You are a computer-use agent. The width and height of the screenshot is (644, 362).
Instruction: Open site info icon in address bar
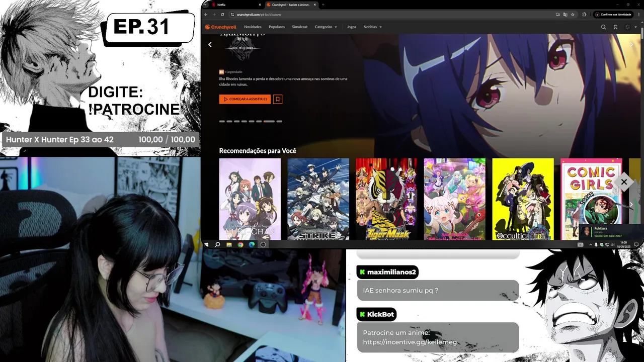pos(232,15)
